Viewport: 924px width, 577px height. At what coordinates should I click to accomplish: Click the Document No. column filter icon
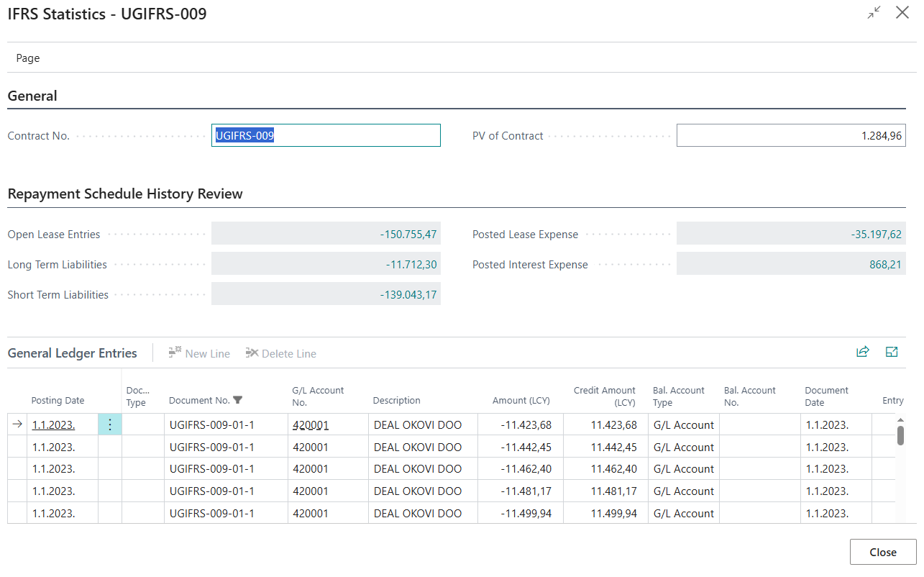coord(238,401)
